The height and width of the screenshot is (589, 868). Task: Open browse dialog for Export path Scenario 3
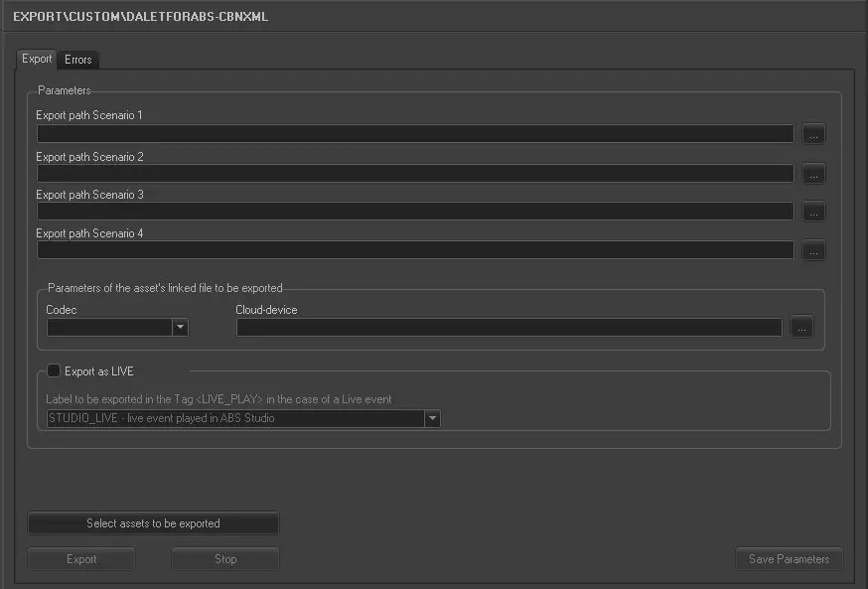(x=813, y=212)
